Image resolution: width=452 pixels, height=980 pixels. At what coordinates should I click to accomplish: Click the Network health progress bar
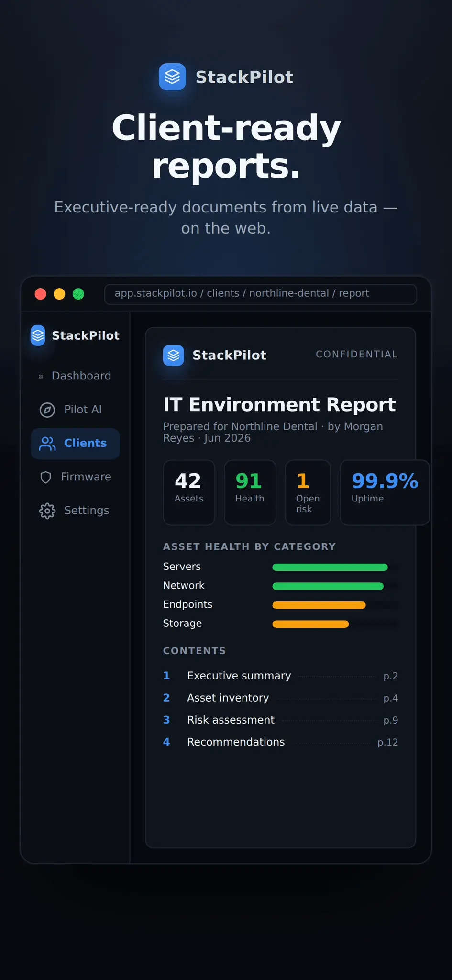coord(335,586)
